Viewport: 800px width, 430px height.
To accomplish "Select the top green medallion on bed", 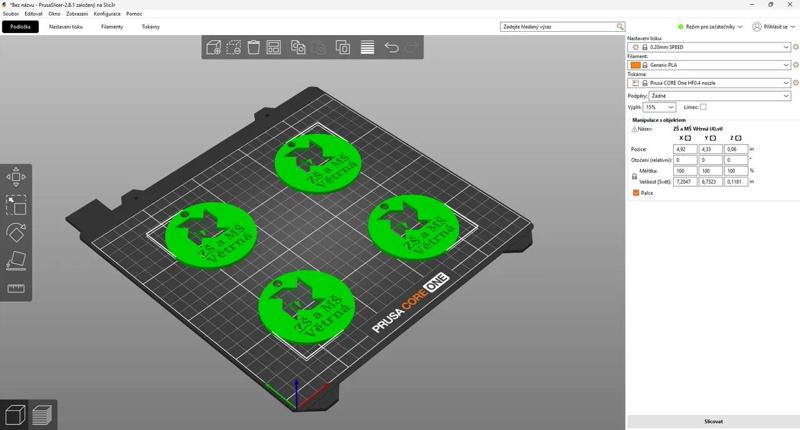I will tap(318, 163).
